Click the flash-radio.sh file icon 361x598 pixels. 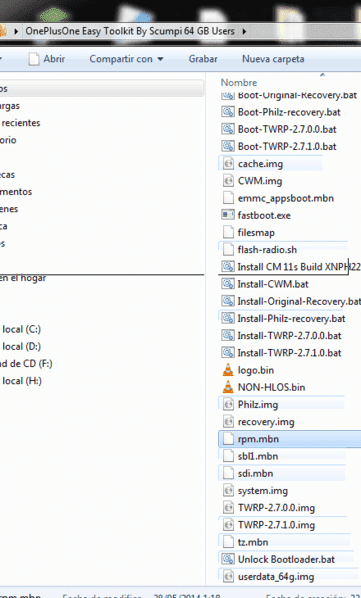click(x=228, y=249)
